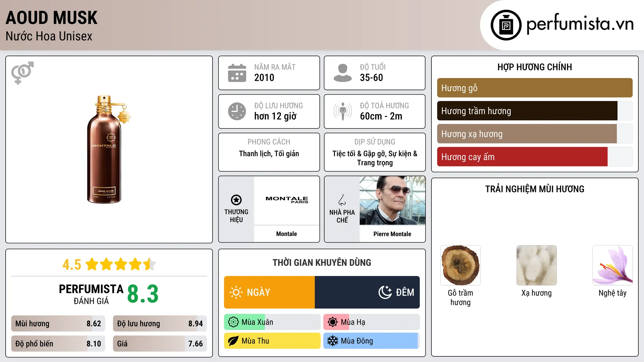Click the THƯƠNG HIỆU label
This screenshot has height=362, width=644.
tap(236, 216)
